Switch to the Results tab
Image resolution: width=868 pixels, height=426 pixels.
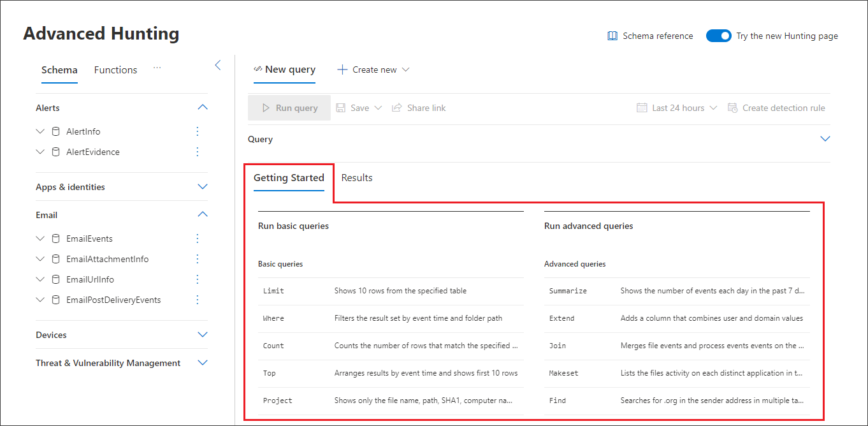(357, 177)
